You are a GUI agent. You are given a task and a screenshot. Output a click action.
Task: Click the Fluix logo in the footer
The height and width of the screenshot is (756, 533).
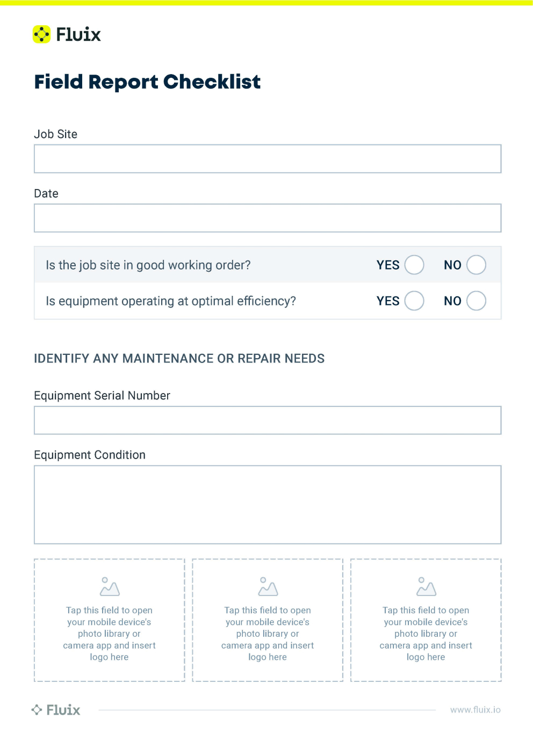56,710
